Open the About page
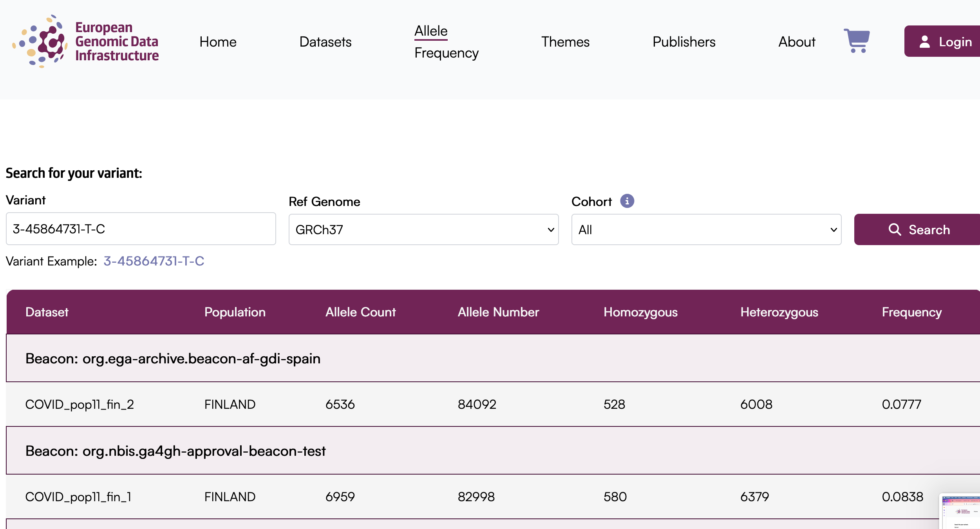Image resolution: width=980 pixels, height=529 pixels. point(796,42)
